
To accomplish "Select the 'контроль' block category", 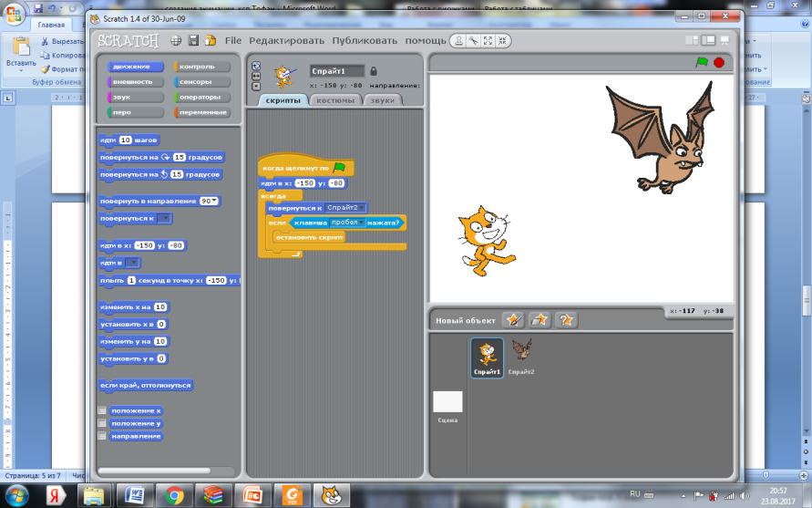I will click(201, 67).
